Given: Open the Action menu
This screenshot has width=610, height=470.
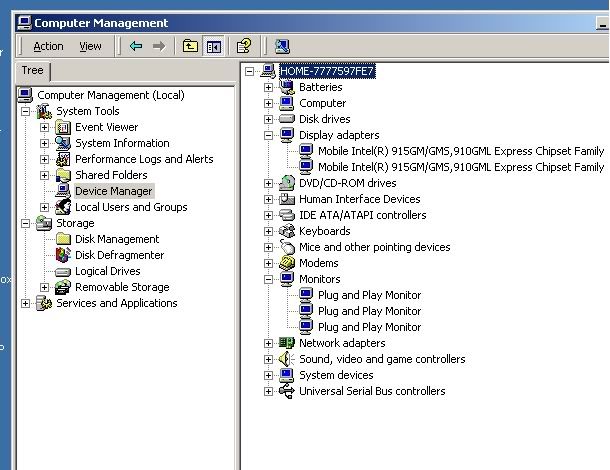Looking at the screenshot, I should (x=48, y=46).
